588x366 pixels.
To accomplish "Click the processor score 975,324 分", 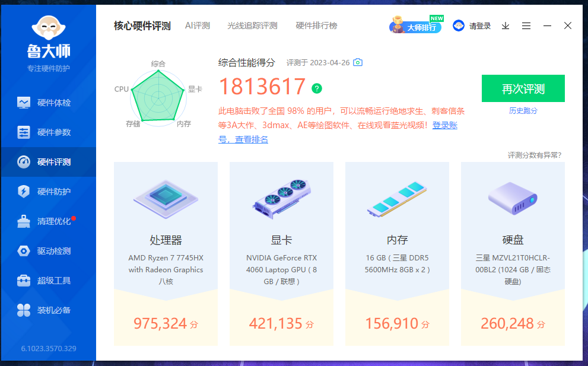I will pyautogui.click(x=166, y=324).
